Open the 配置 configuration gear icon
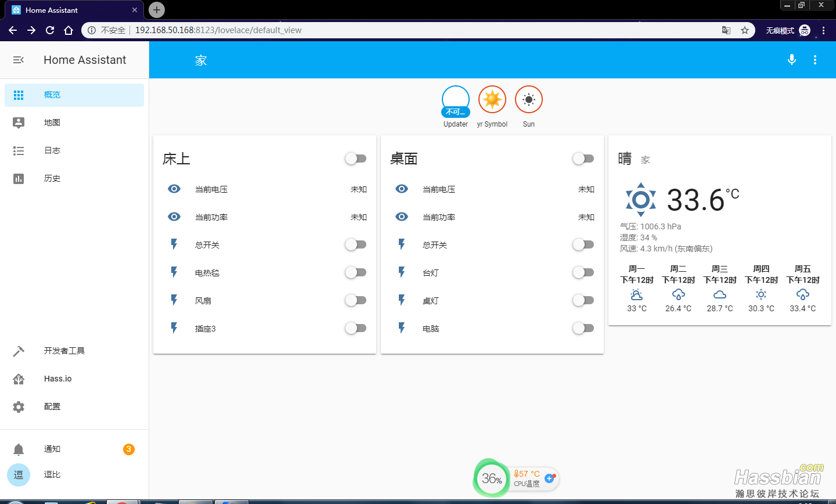This screenshot has height=504, width=836. pos(19,406)
